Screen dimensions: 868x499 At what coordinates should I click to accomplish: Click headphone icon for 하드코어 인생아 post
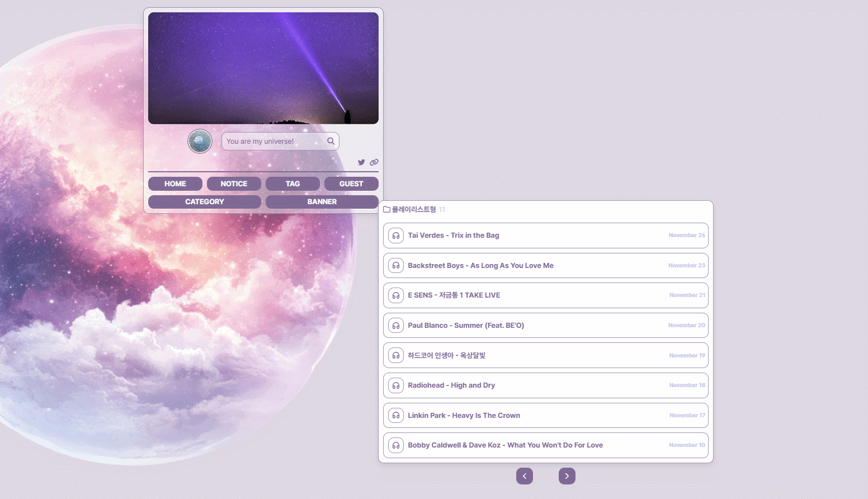point(396,355)
